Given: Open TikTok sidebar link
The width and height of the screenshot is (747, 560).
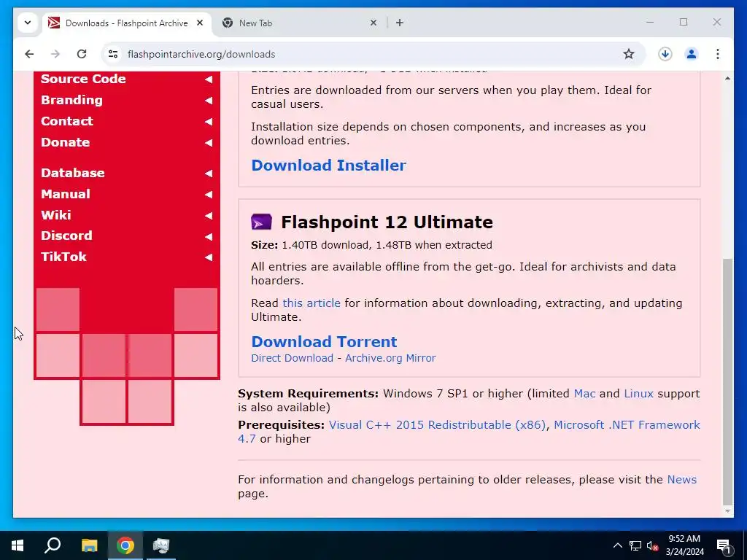Looking at the screenshot, I should (x=64, y=257).
